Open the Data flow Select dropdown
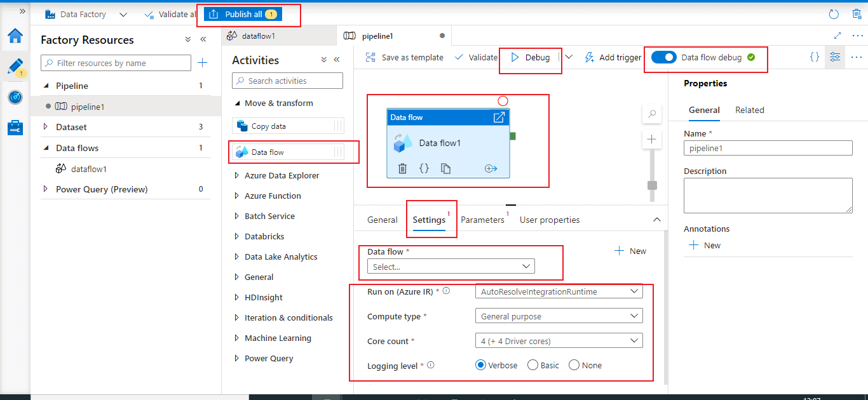Image resolution: width=868 pixels, height=400 pixels. (451, 267)
